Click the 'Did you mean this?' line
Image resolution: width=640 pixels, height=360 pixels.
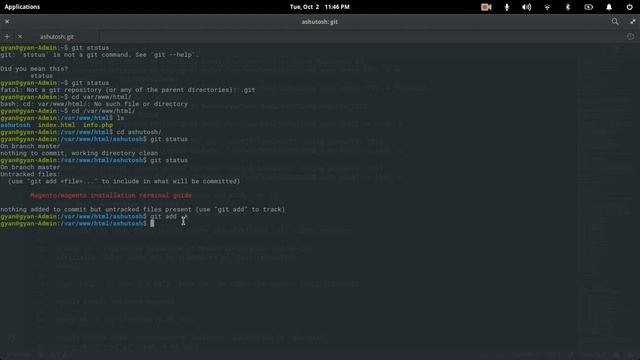tap(34, 69)
